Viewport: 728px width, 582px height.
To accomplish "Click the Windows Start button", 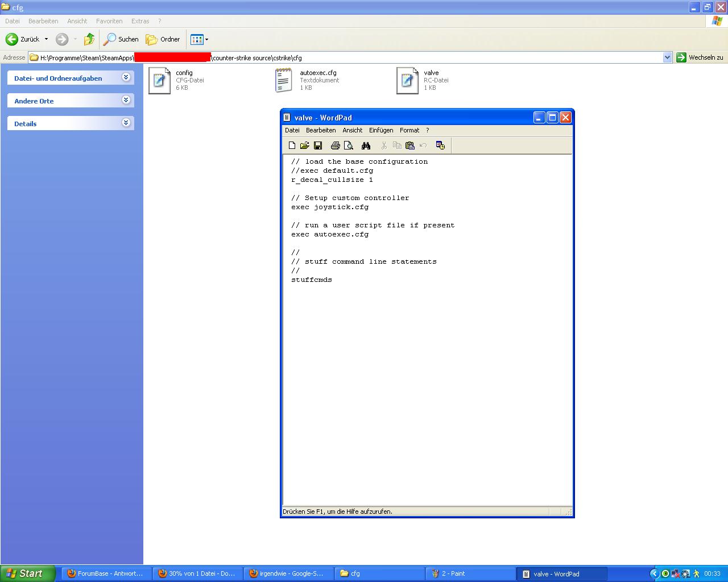I will [x=28, y=573].
